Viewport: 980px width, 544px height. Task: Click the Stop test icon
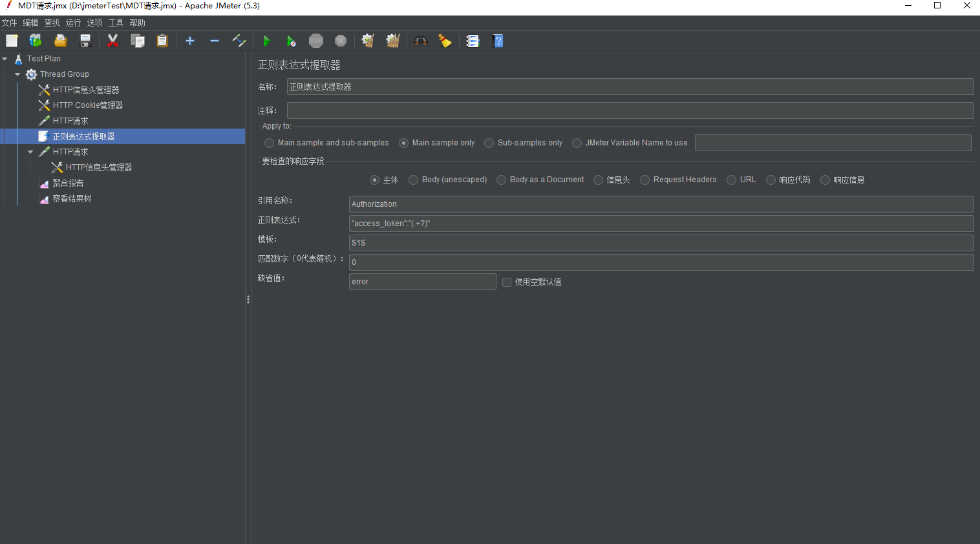[316, 41]
